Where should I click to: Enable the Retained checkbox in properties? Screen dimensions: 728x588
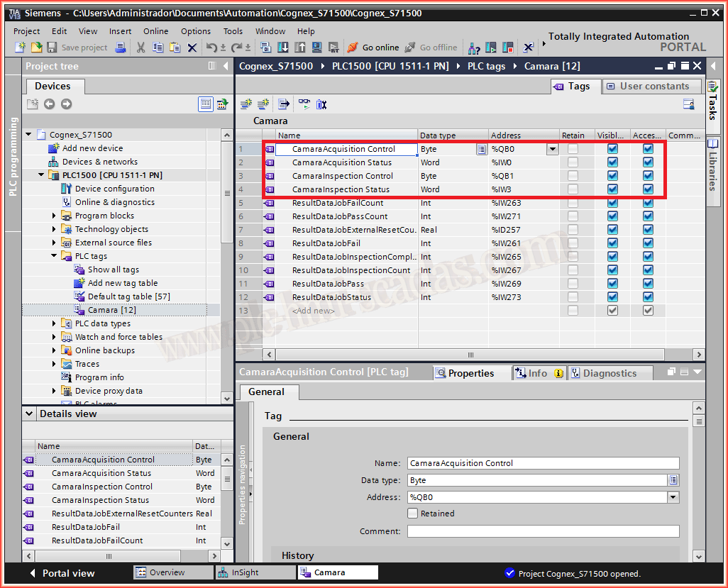click(x=413, y=514)
